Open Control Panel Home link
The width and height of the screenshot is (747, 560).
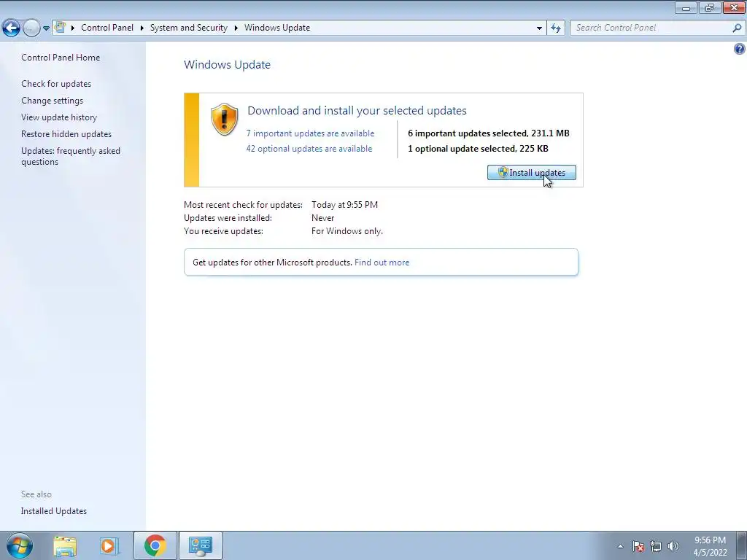61,58
